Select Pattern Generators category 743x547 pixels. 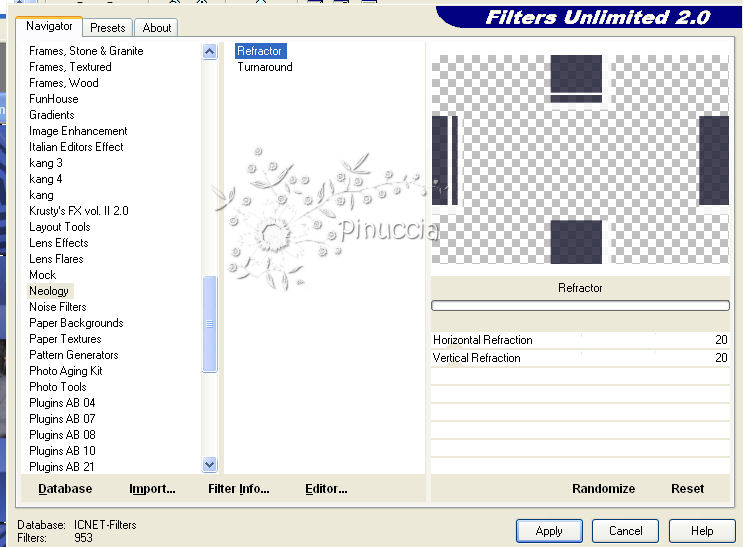tap(74, 355)
